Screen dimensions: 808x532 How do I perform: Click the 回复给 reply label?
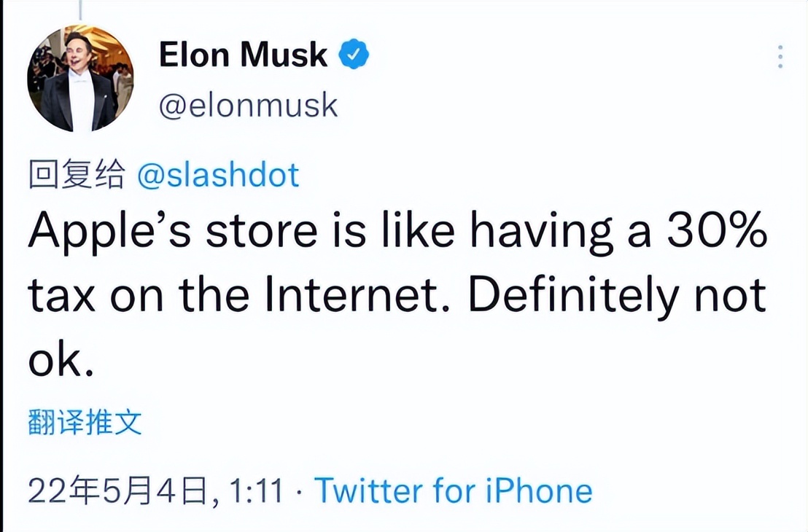76,176
